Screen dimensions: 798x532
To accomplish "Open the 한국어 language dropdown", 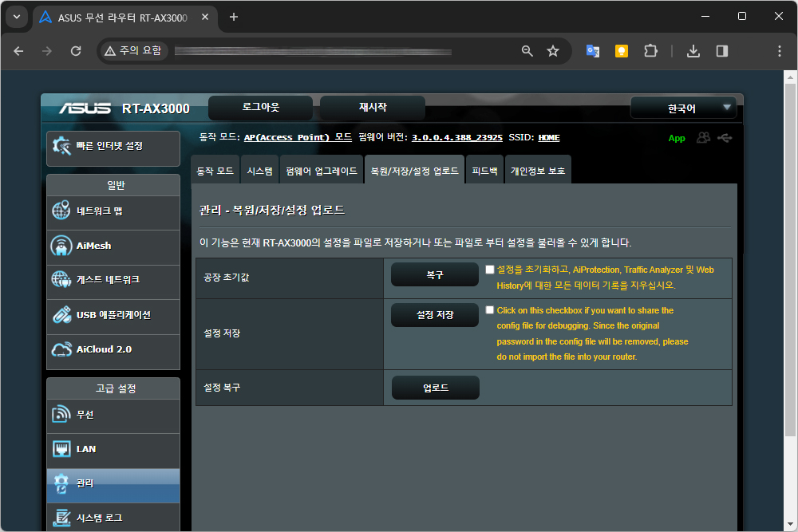I will coord(684,108).
